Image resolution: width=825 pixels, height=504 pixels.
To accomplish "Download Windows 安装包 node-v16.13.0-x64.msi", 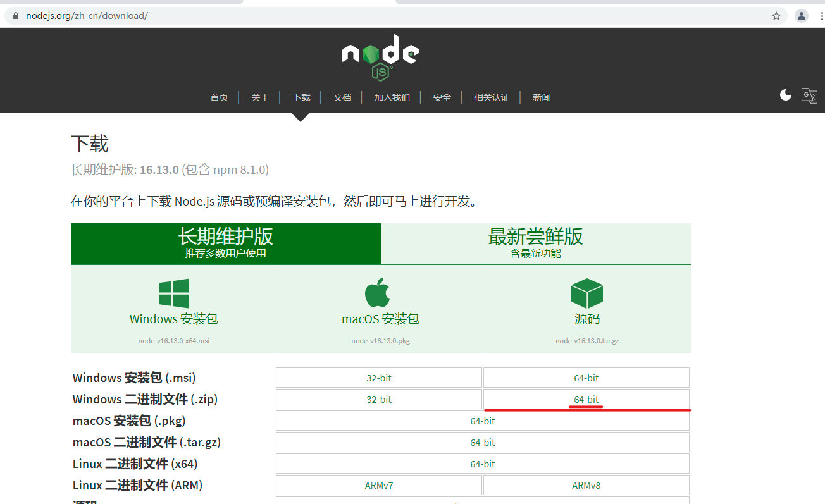I will (x=173, y=319).
